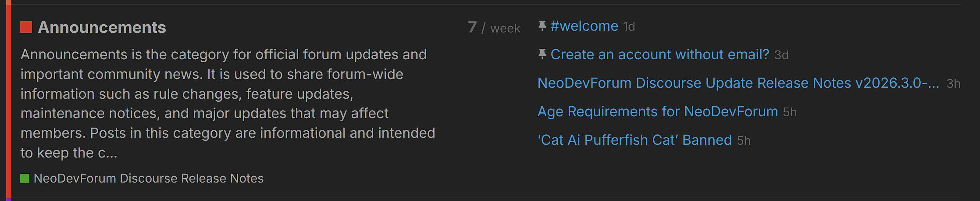Click the 3d timestamp on account topic
Viewport: 980px width, 201px height.
781,55
